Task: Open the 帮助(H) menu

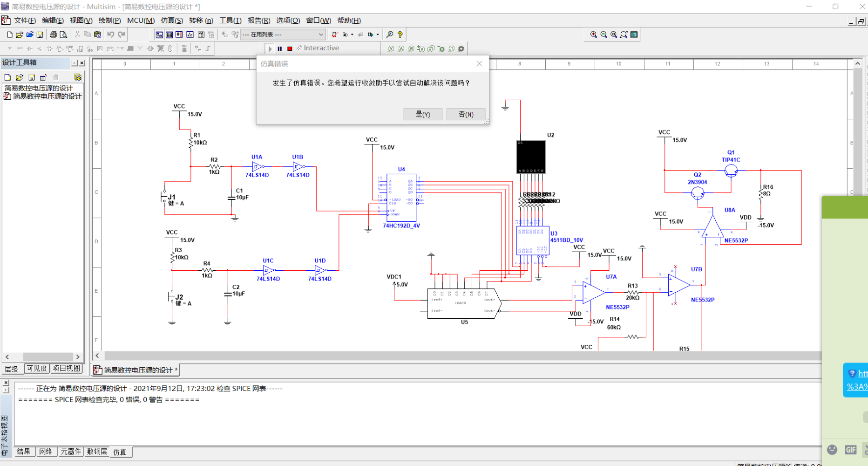Action: [349, 21]
